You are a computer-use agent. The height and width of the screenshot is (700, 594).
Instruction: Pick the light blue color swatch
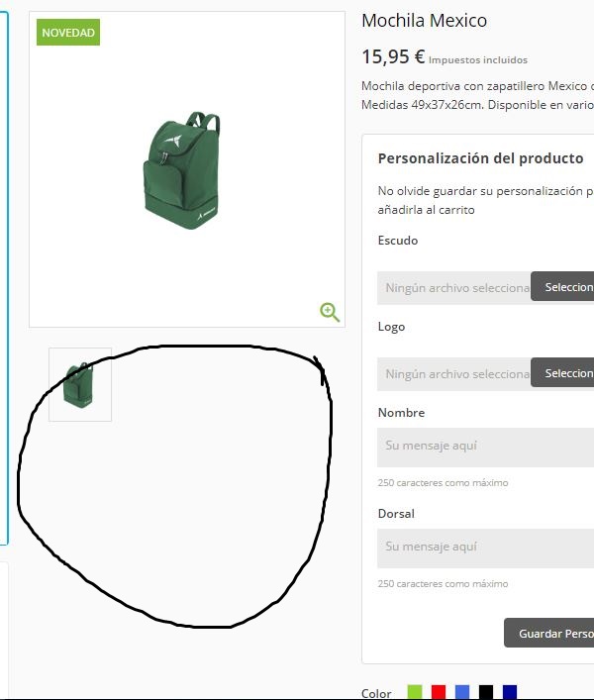pyautogui.click(x=462, y=692)
